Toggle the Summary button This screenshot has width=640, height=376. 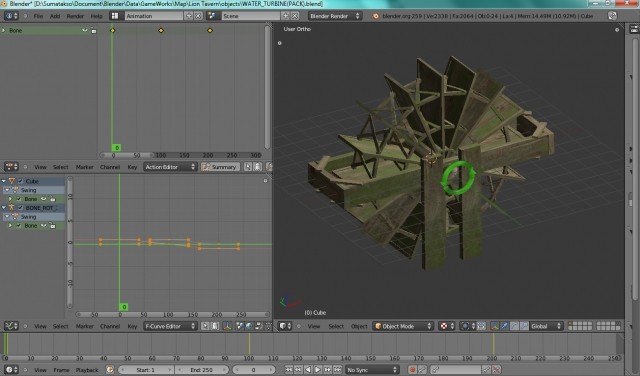click(x=220, y=167)
